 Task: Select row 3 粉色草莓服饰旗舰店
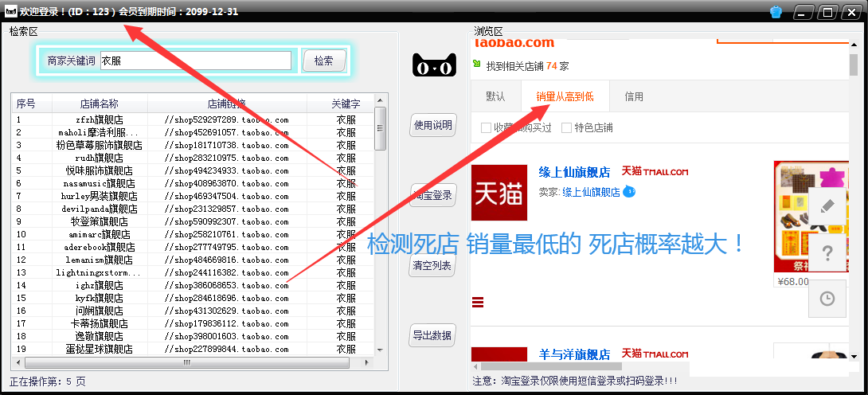click(193, 145)
